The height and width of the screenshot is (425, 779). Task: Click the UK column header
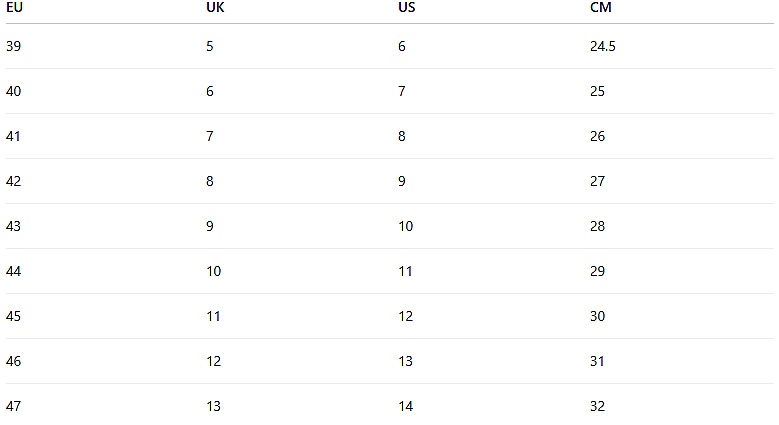pos(215,7)
